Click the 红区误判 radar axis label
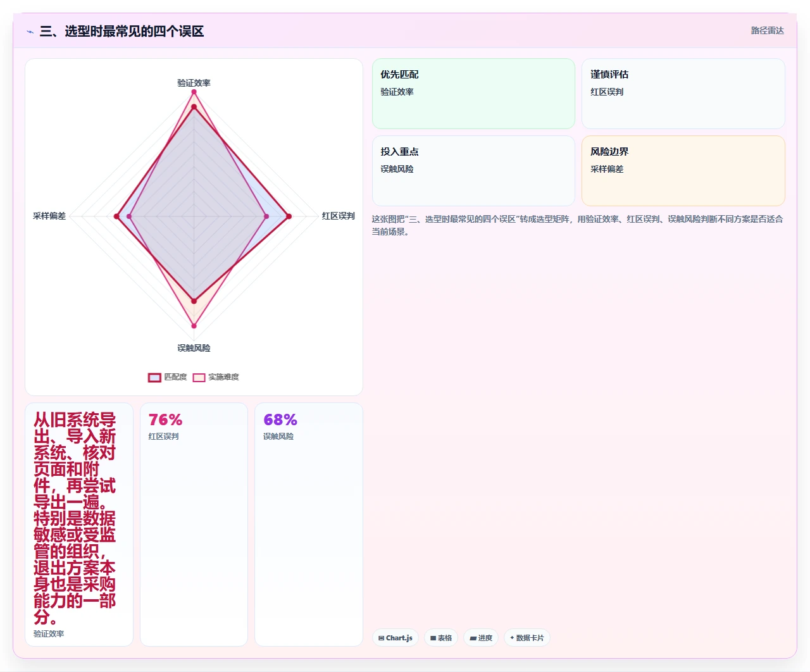 (x=339, y=216)
